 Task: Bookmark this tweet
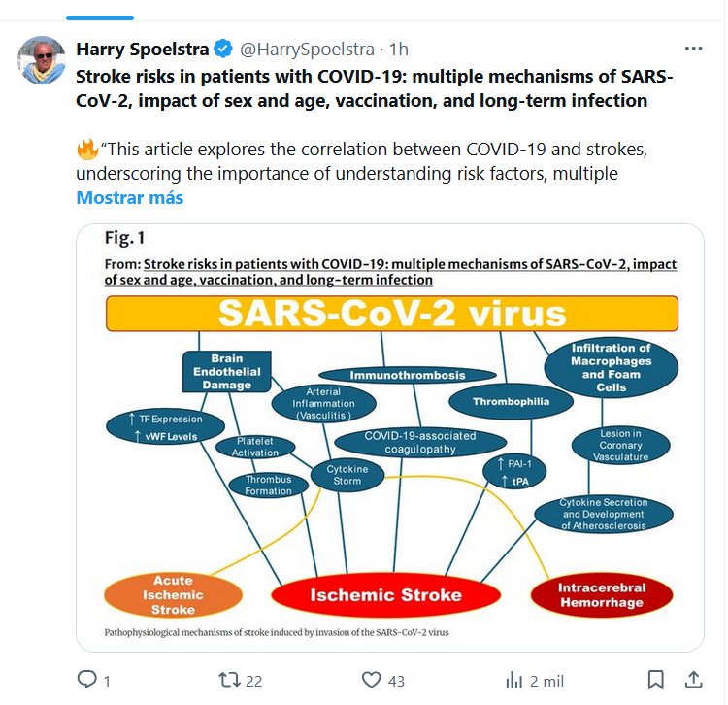(656, 680)
